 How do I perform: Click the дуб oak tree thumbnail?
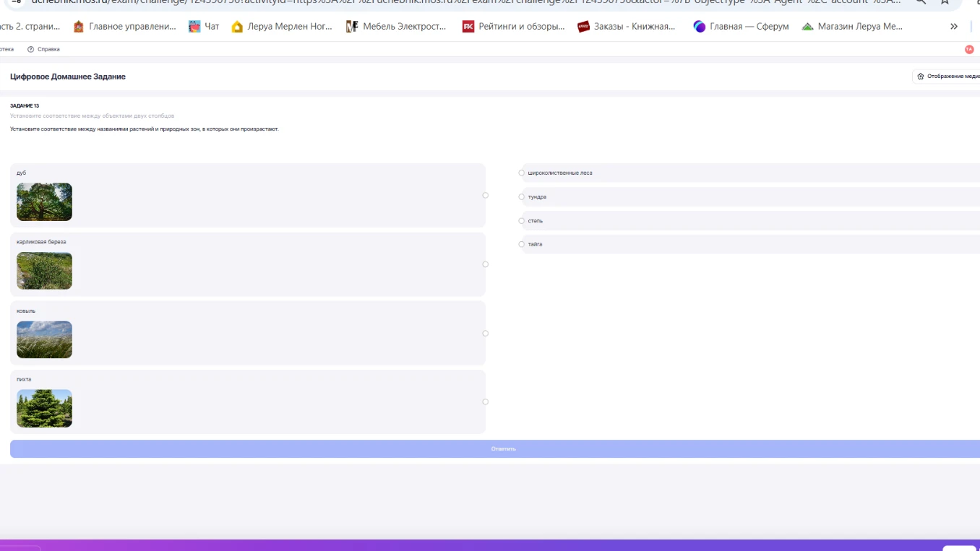pyautogui.click(x=44, y=201)
